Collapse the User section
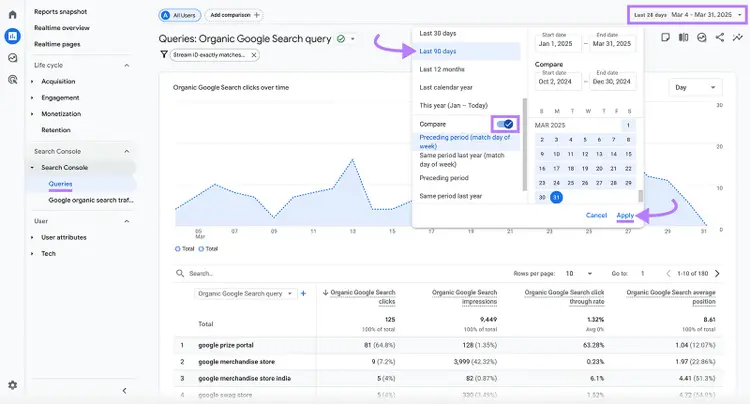This screenshot has height=404, width=750. point(127,221)
